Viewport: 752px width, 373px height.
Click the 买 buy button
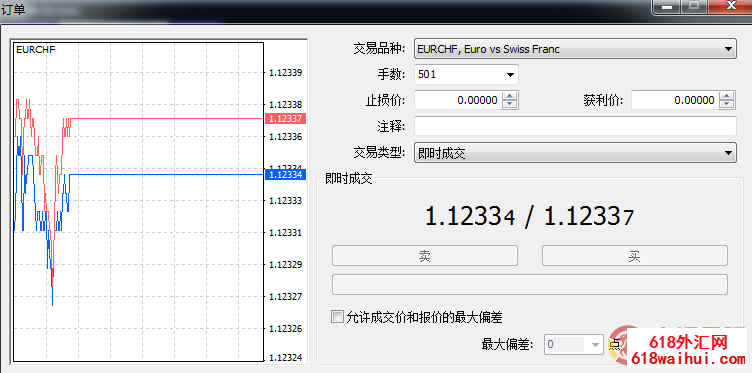[x=634, y=256]
